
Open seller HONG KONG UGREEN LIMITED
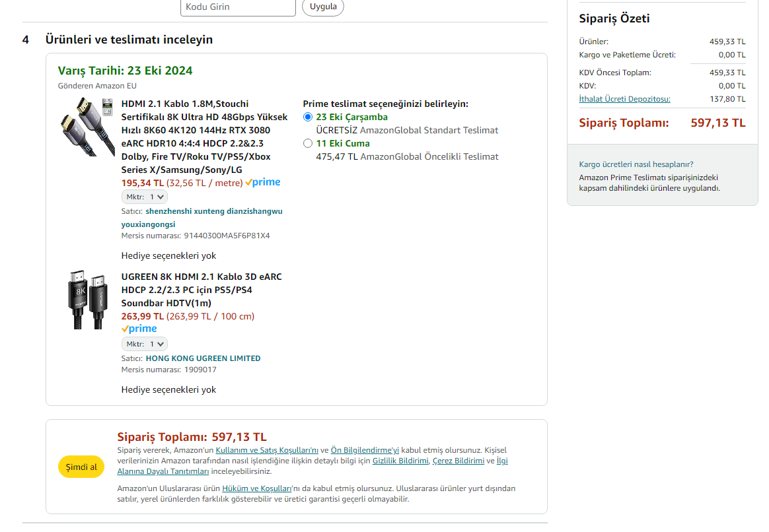click(203, 358)
